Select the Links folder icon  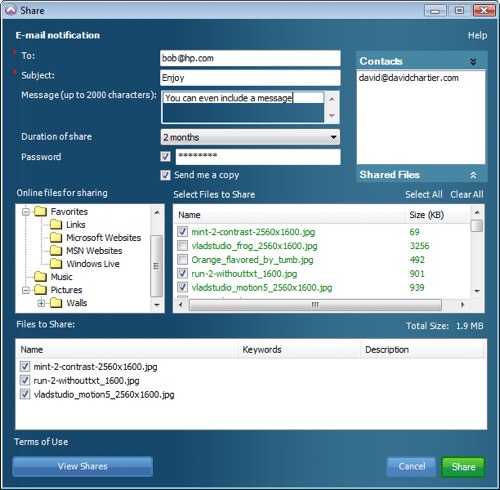56,224
